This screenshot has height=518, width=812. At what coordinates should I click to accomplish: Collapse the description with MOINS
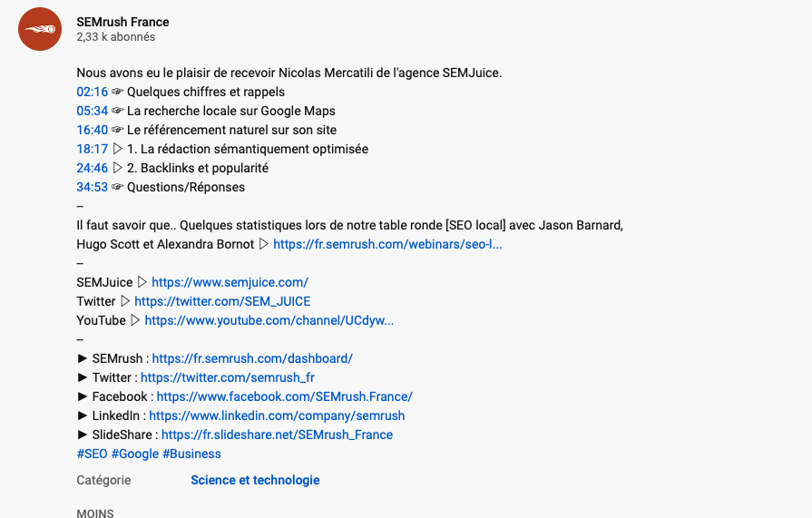coord(95,513)
